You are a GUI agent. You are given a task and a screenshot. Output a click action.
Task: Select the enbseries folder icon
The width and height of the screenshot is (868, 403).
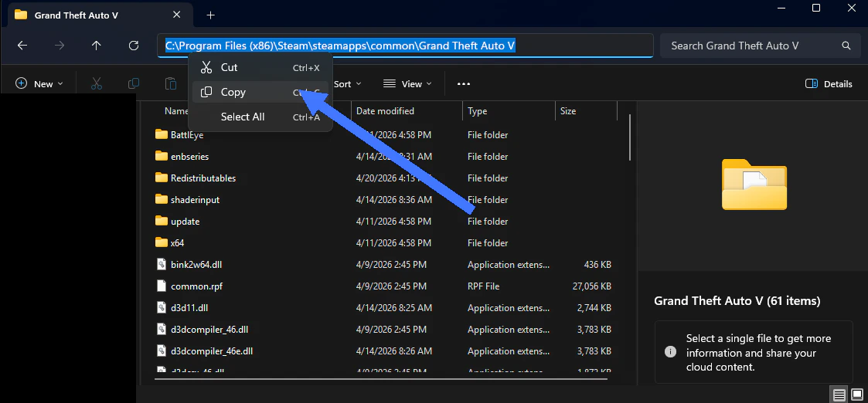click(161, 156)
